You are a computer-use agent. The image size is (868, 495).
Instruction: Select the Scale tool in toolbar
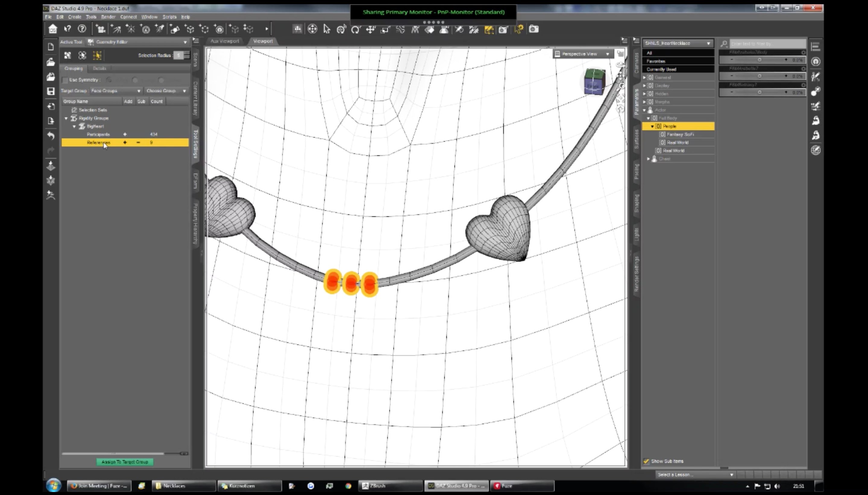385,29
